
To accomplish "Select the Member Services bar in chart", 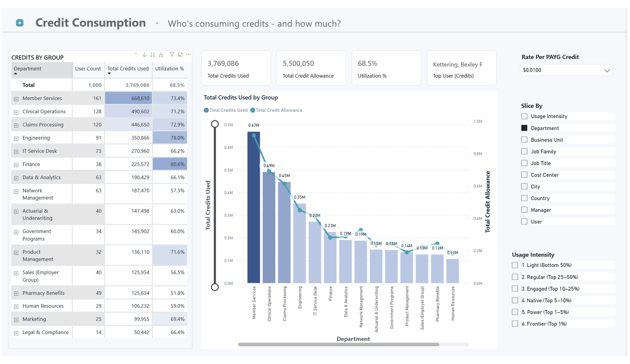I will 253,208.
